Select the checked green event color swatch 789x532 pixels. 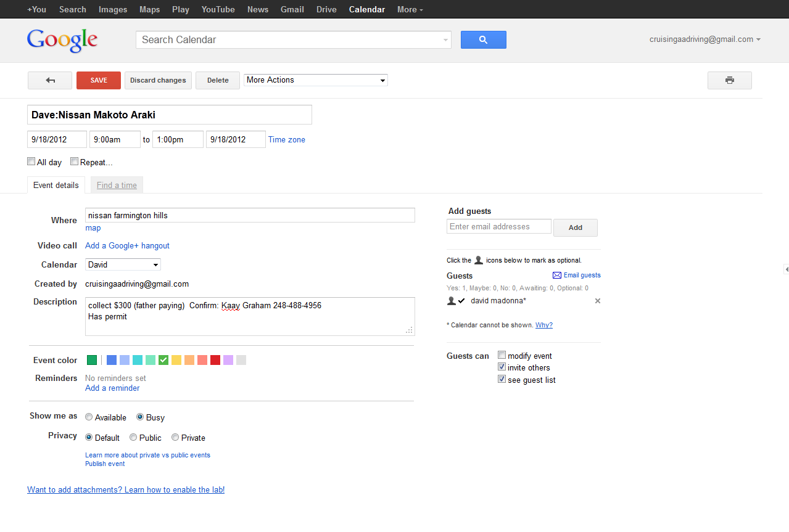(163, 360)
